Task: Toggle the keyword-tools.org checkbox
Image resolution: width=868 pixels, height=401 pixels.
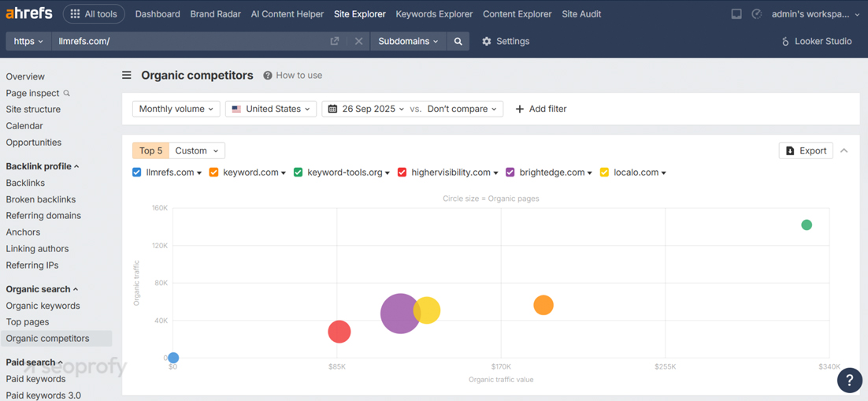Action: coord(298,173)
